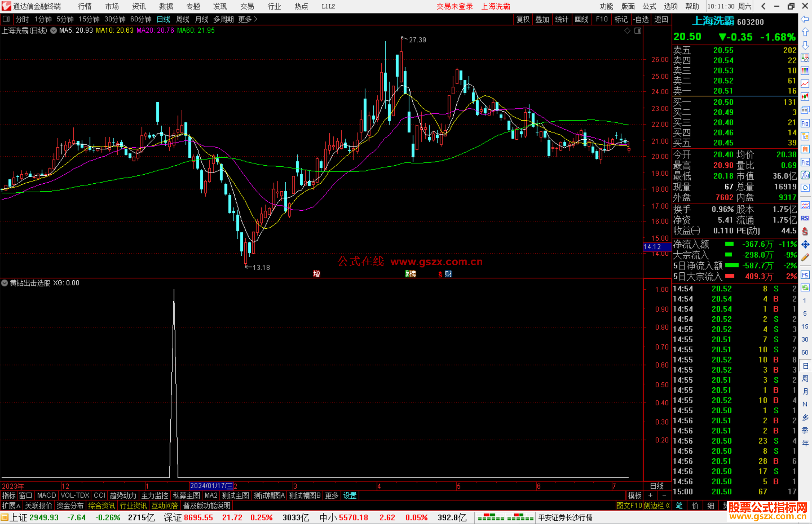Click the four-way move arrows icon
The image size is (812, 524).
click(805, 245)
